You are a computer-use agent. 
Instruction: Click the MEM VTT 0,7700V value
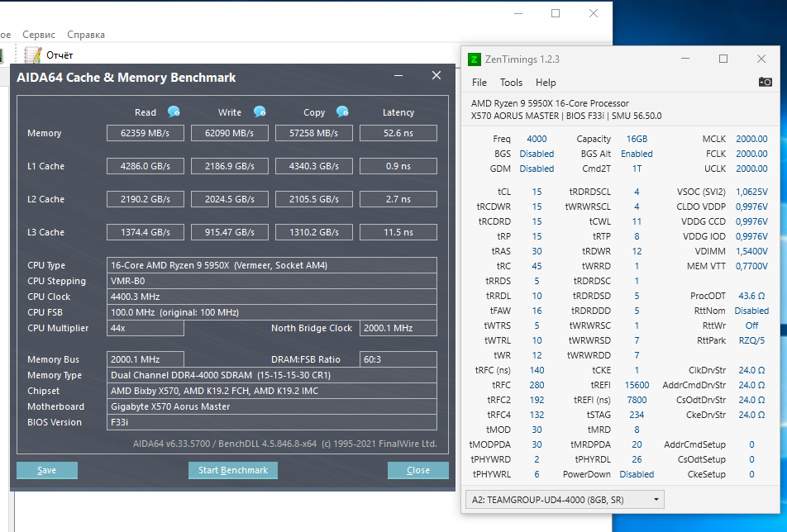(x=751, y=266)
